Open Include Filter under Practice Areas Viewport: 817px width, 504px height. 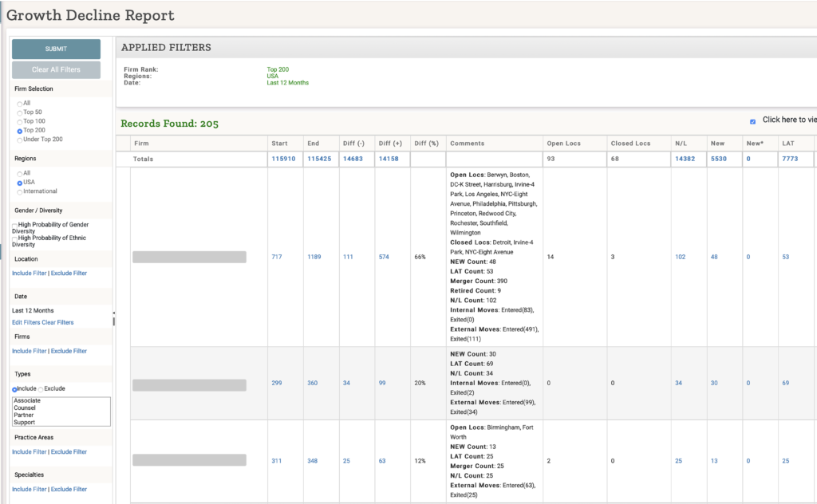(30, 452)
